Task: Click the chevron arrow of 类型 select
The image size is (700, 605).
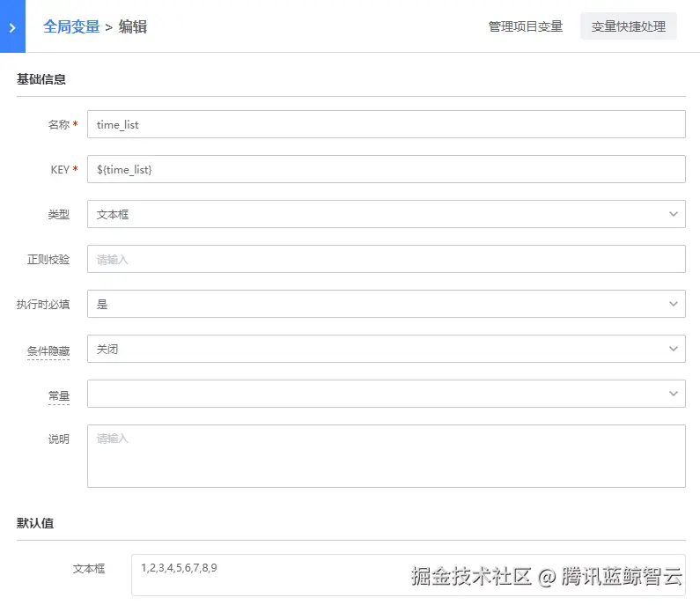Action: 674,214
